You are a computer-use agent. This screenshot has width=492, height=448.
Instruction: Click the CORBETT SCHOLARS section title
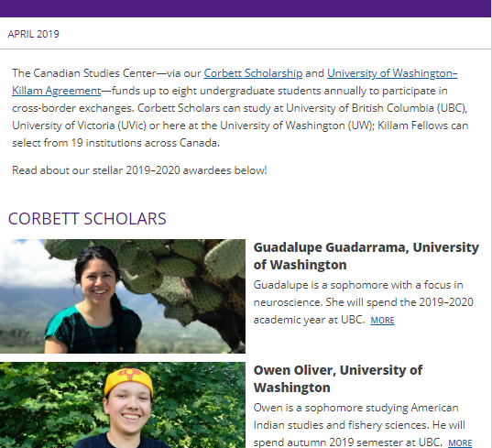click(x=87, y=219)
